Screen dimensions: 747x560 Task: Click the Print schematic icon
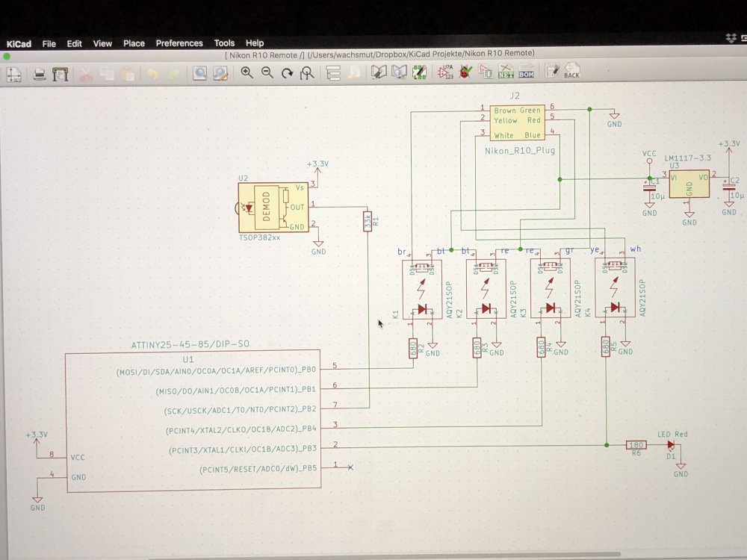click(x=40, y=74)
